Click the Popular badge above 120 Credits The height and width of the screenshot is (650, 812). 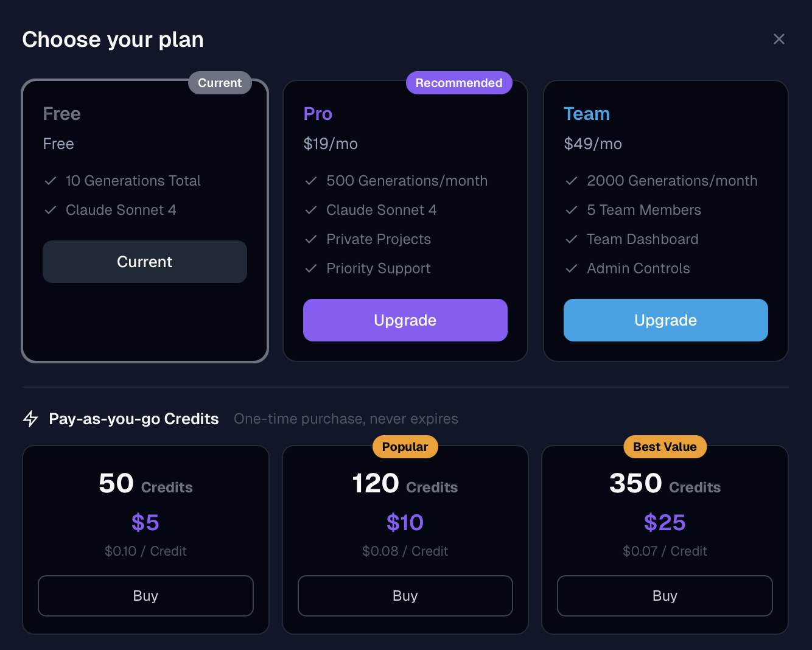(x=405, y=446)
